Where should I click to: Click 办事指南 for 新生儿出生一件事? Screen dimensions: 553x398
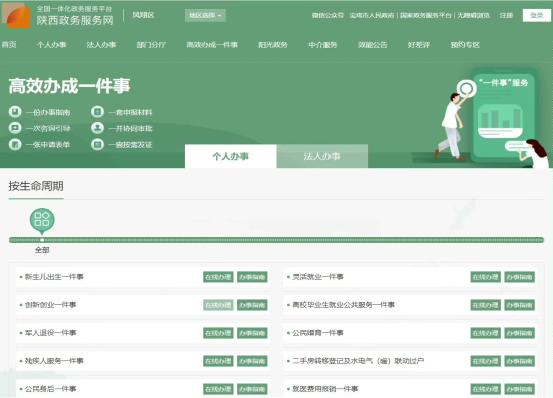tap(252, 277)
